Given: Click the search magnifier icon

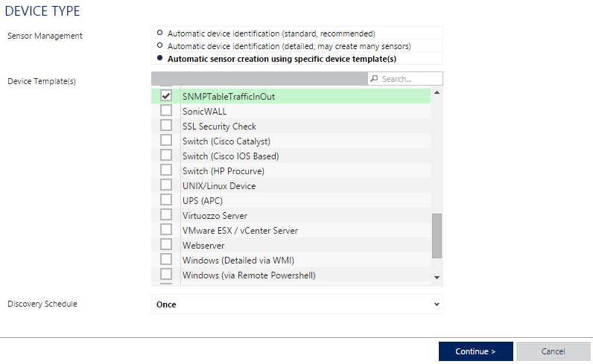Looking at the screenshot, I should click(x=374, y=79).
